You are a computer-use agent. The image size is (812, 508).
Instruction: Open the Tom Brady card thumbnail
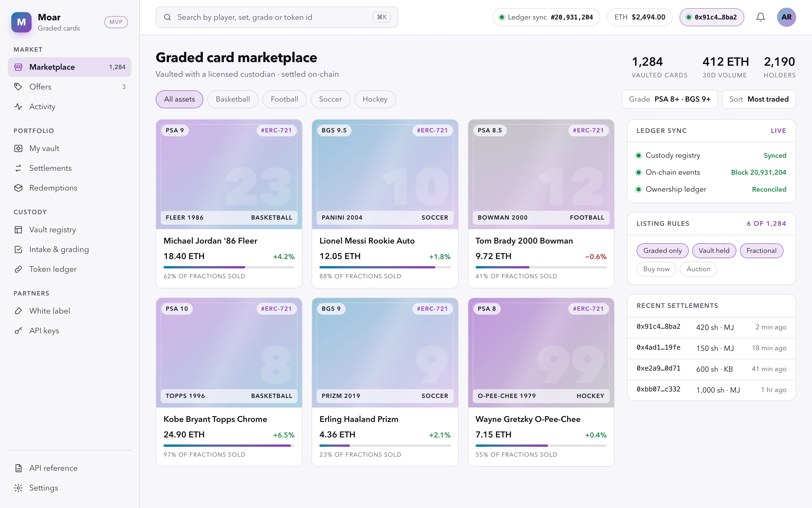tap(541, 174)
